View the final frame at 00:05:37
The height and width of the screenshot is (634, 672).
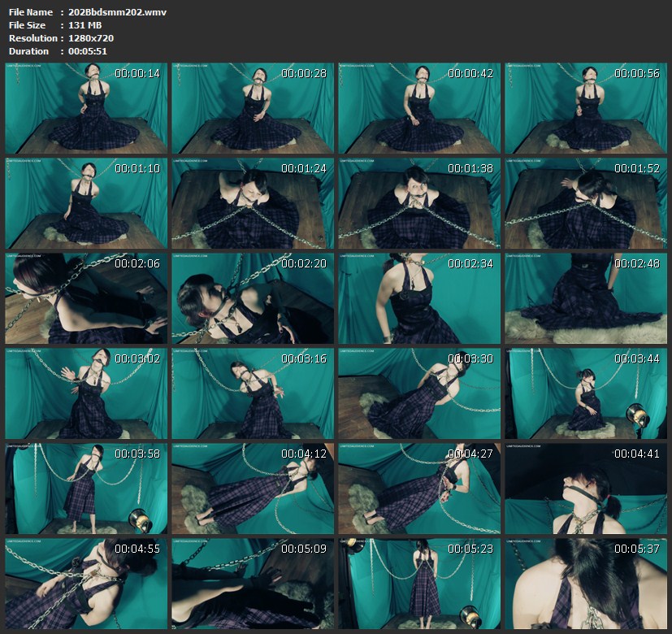point(586,584)
